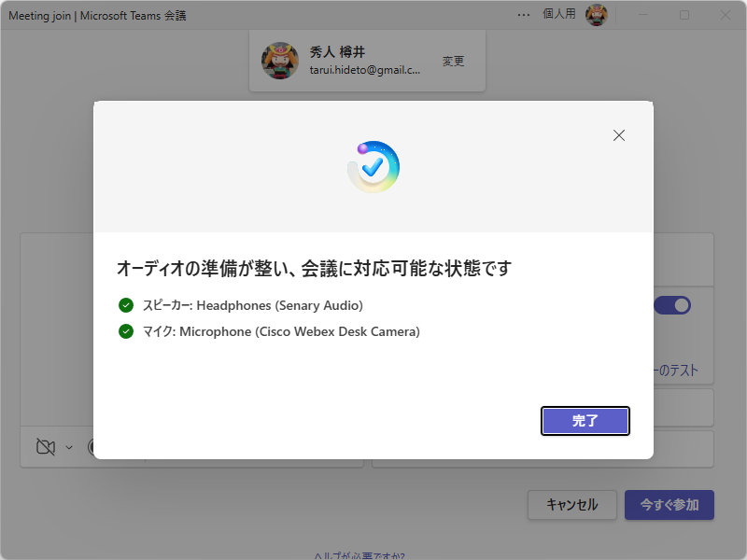Select the Microphone (Cisco Webex Desk Camera) text
Viewport: 747px width, 560px height.
click(x=300, y=331)
